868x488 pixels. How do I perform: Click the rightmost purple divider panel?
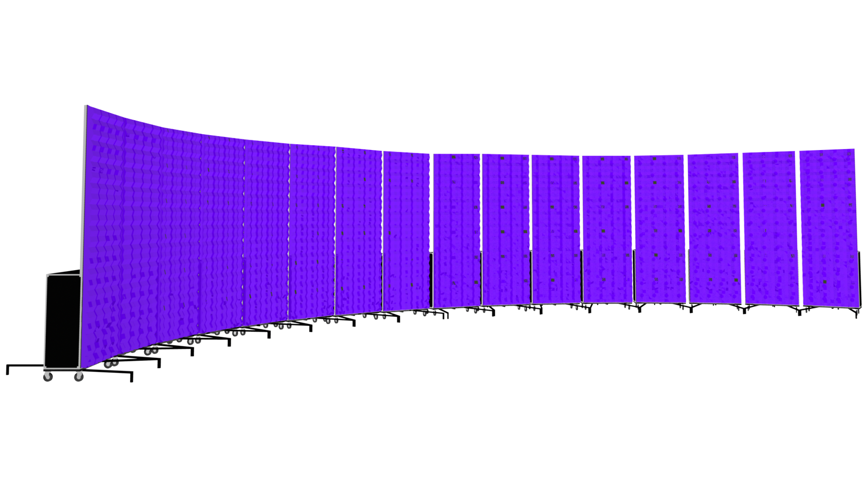pos(828,203)
